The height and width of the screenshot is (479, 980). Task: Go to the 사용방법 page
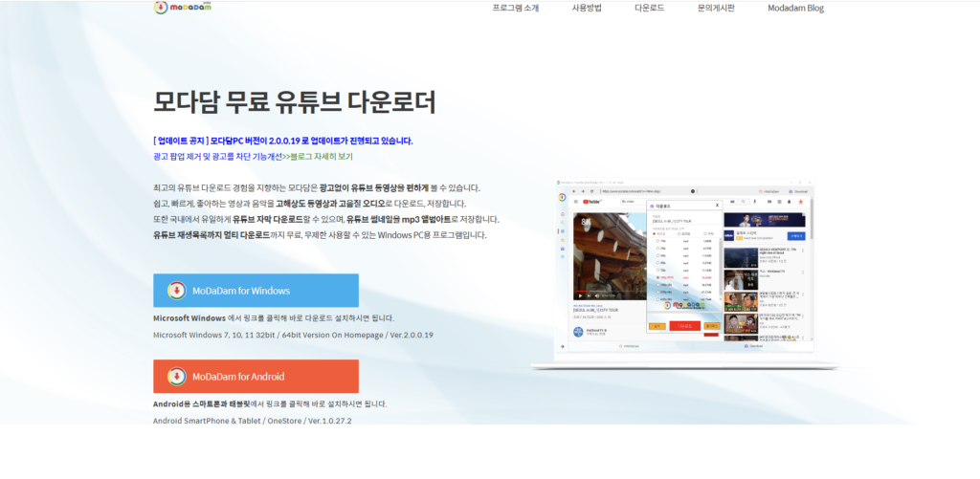[x=587, y=8]
